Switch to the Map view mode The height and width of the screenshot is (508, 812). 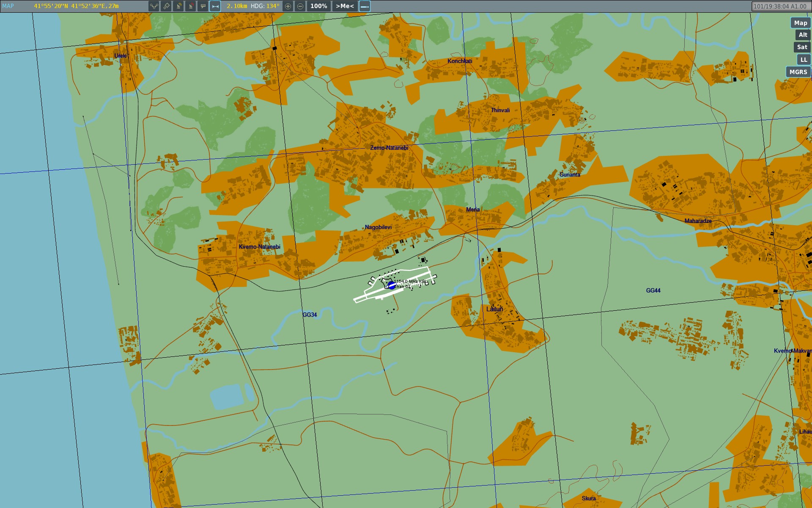pos(801,23)
